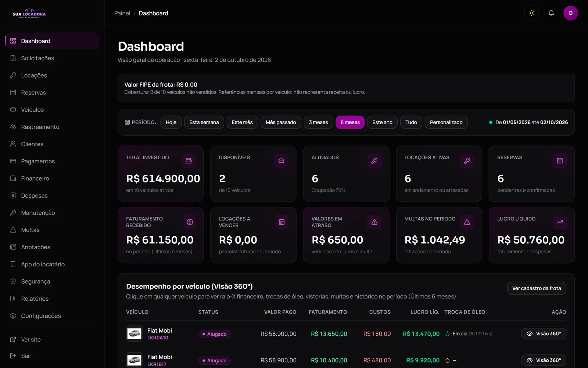This screenshot has width=588, height=368.
Task: Open the user avatar D menu
Action: click(x=571, y=13)
